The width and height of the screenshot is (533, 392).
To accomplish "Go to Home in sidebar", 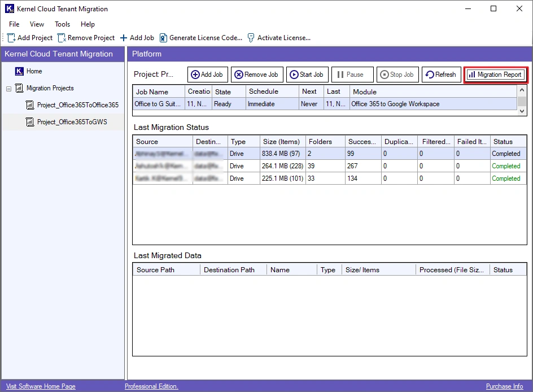I will (34, 71).
